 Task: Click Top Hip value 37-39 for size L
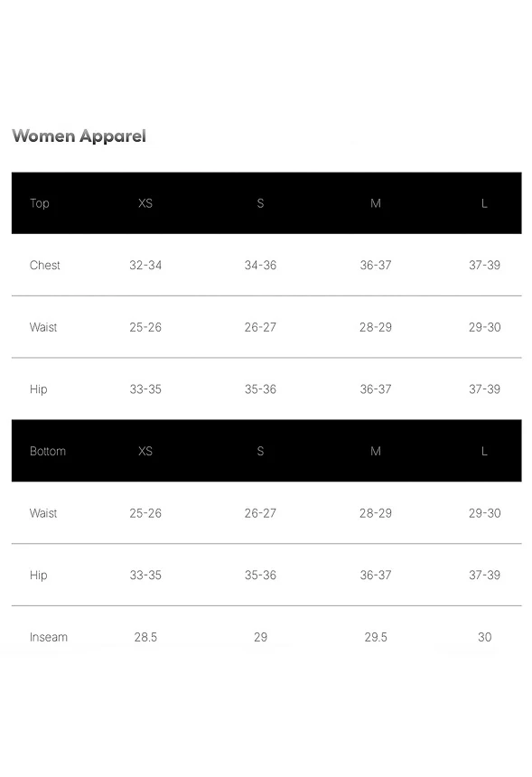pyautogui.click(x=484, y=389)
